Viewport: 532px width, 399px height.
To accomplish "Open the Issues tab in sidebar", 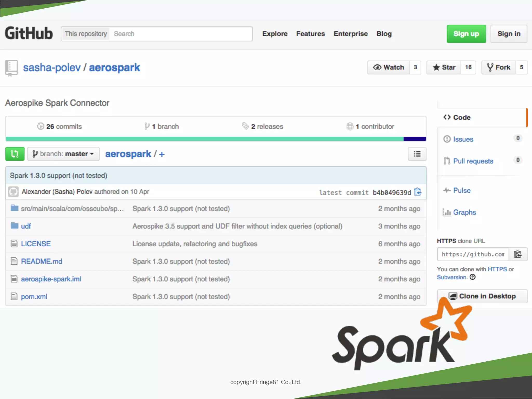I will click(463, 139).
